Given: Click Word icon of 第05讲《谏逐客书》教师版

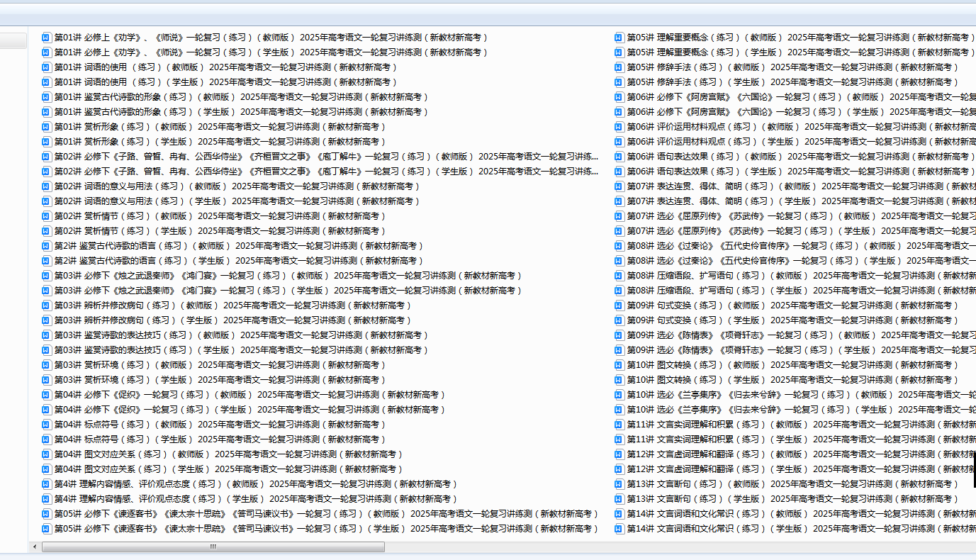Looking at the screenshot, I should point(47,513).
